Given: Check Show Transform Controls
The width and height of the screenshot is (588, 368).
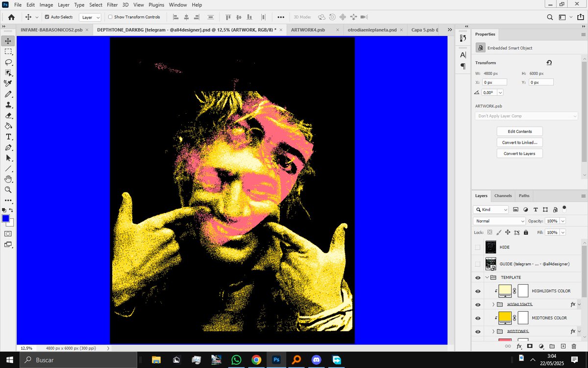Looking at the screenshot, I should [110, 17].
